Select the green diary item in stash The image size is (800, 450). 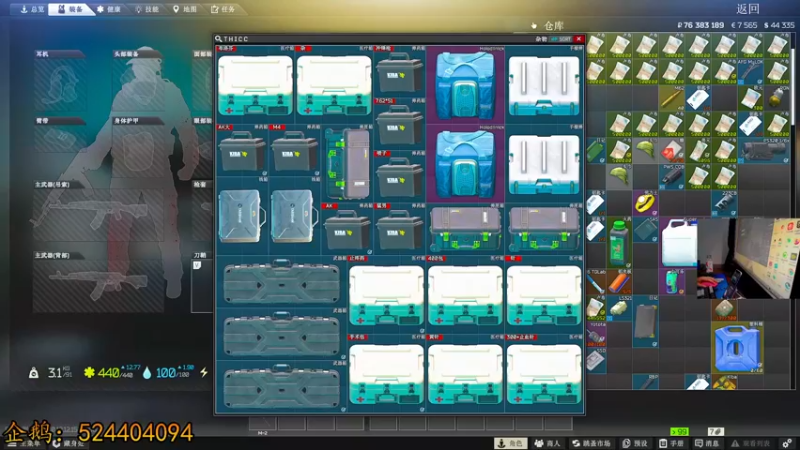[593, 151]
